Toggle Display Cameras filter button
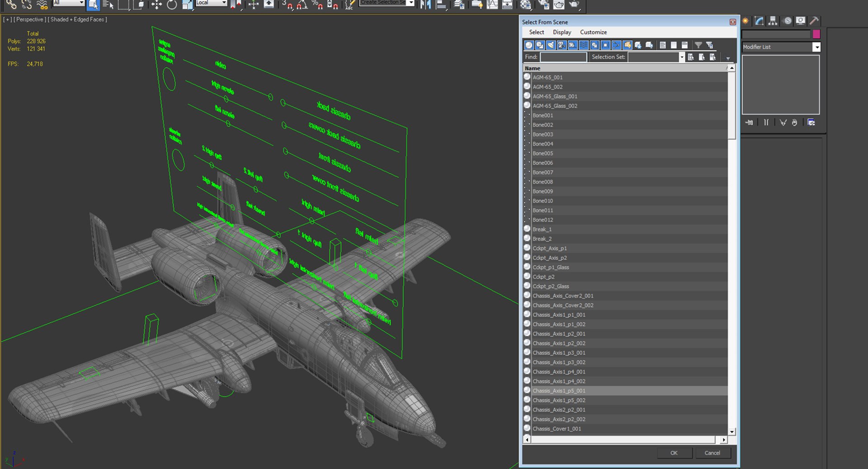868x469 pixels. coord(561,45)
